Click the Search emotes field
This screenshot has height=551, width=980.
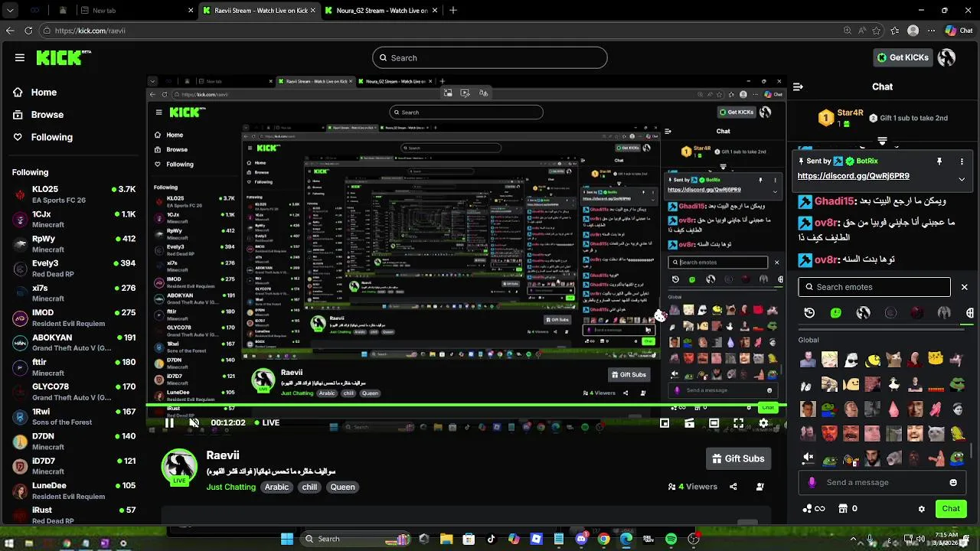coord(874,287)
